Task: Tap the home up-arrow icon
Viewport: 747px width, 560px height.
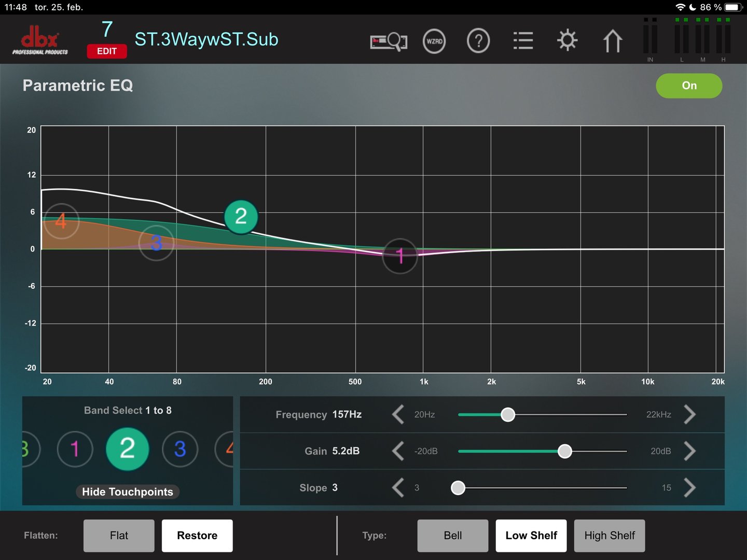Action: [x=613, y=41]
